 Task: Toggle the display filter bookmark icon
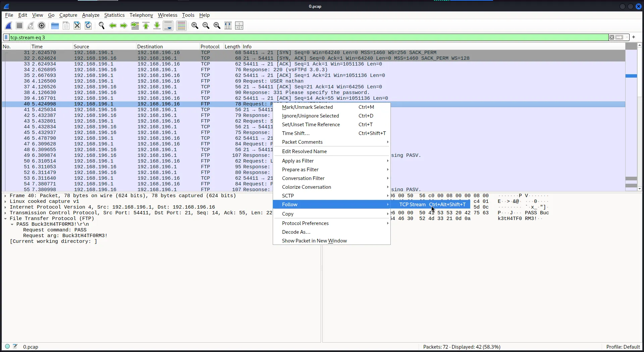pos(6,37)
